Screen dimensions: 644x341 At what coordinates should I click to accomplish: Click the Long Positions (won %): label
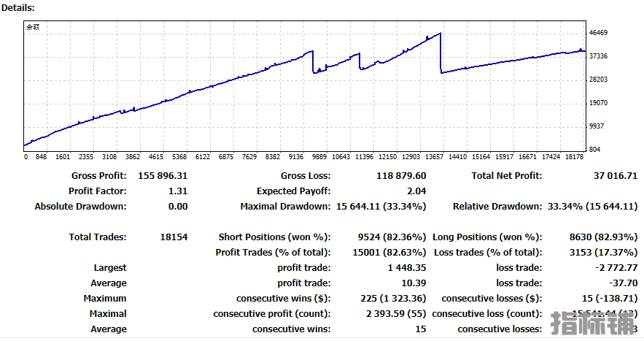pos(487,237)
